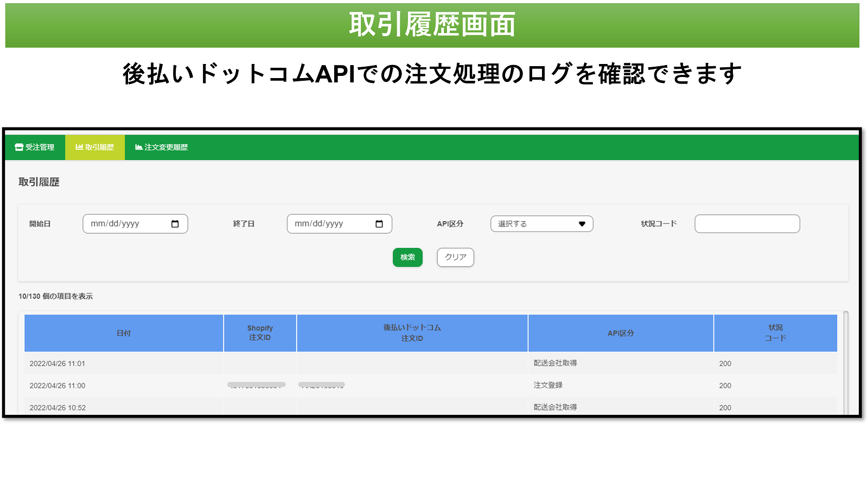This screenshot has width=868, height=488.
Task: Click the 後払いドットコム 注文ID column header
Action: coord(412,333)
